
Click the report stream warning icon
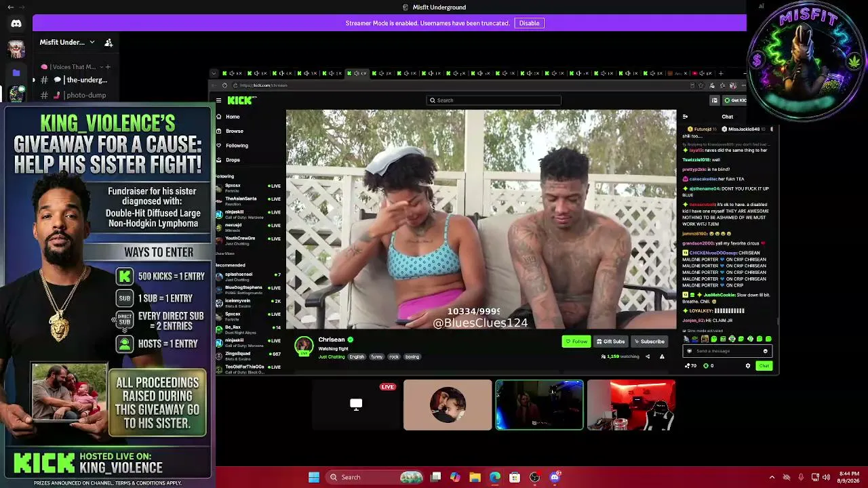tap(662, 357)
